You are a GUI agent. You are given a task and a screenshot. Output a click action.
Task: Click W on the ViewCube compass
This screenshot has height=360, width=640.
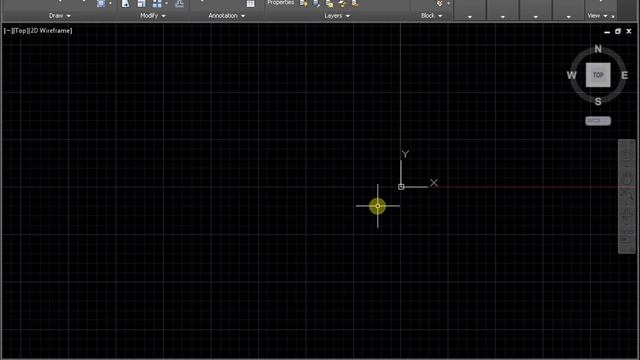coord(571,75)
